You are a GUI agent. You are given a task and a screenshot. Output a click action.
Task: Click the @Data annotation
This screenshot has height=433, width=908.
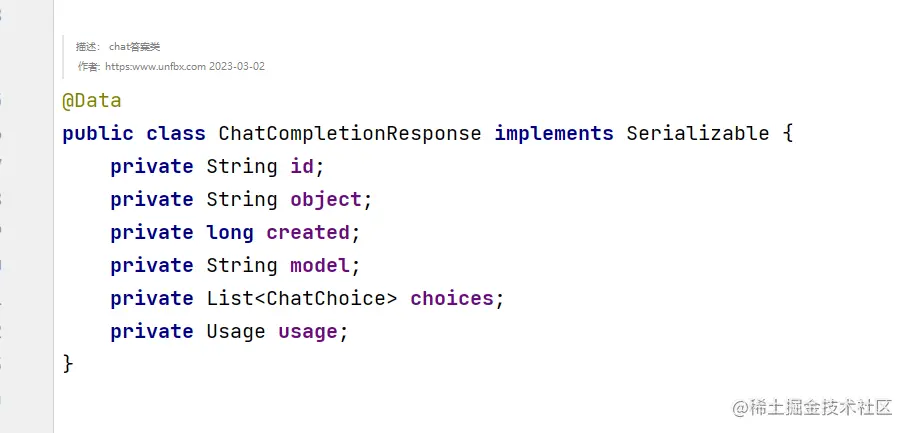pyautogui.click(x=91, y=101)
